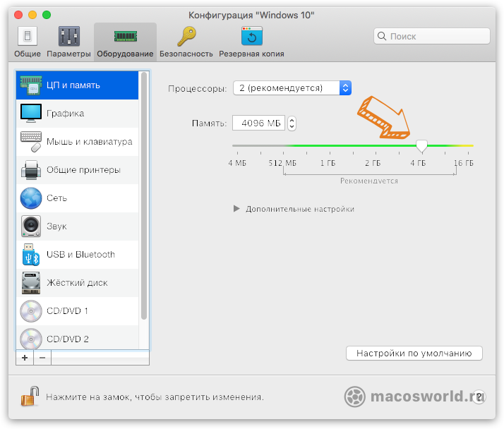Select Общие принтеры item
This screenshot has width=504, height=429.
pyautogui.click(x=77, y=170)
